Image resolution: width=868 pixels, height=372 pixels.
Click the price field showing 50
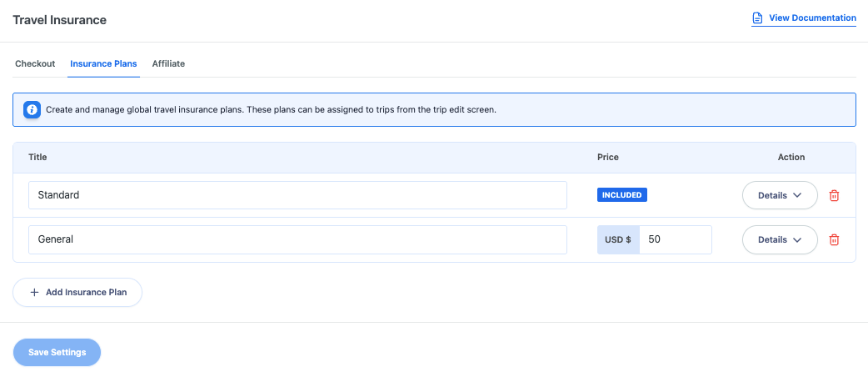[675, 239]
